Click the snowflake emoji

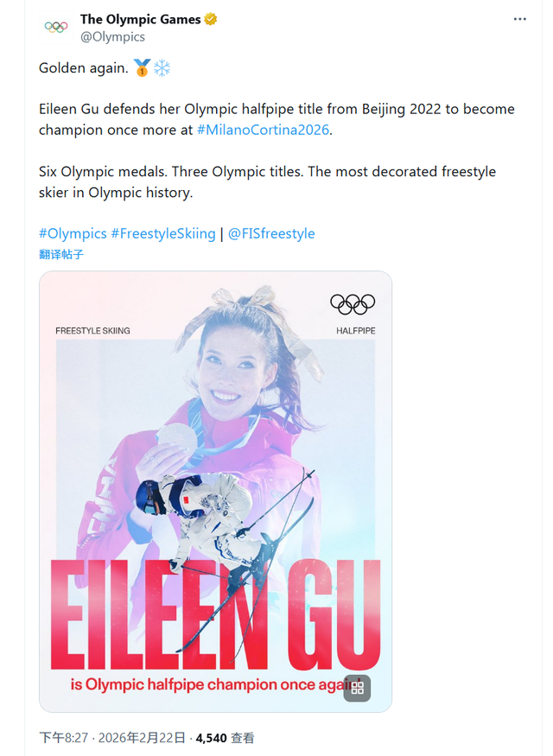(162, 68)
